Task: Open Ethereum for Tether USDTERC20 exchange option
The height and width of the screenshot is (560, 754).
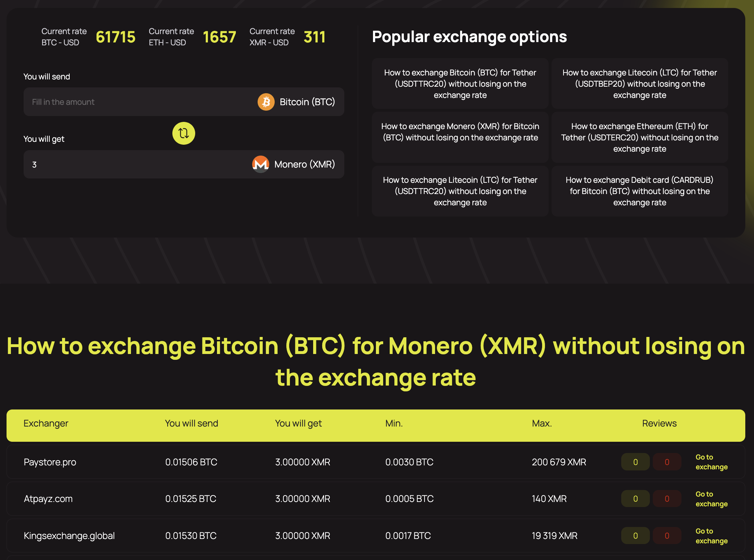Action: [640, 137]
